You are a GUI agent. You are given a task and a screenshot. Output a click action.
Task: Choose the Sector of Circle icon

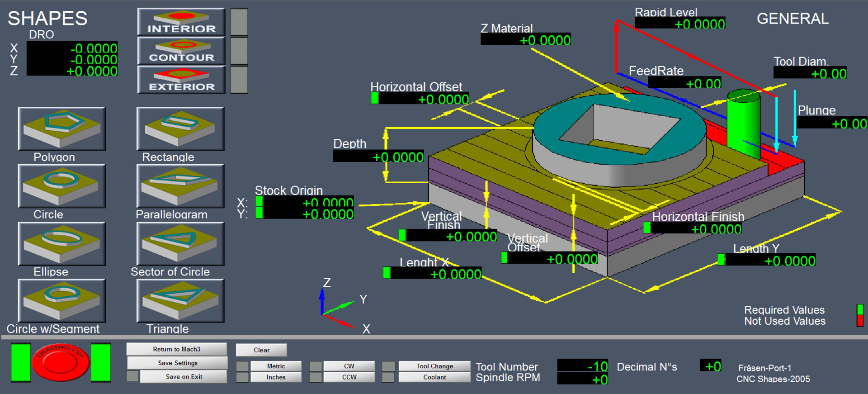click(180, 243)
